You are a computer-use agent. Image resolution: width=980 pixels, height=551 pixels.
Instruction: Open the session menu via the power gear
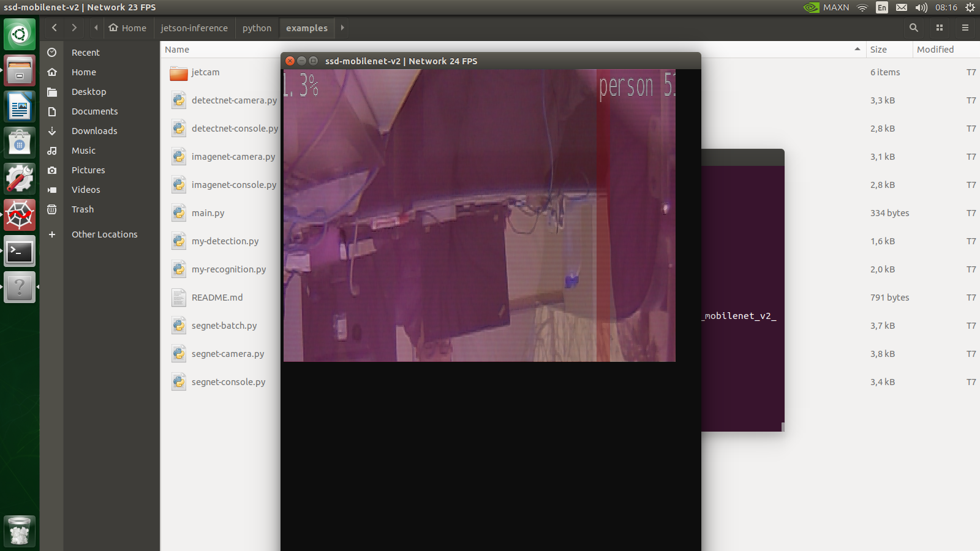point(970,7)
